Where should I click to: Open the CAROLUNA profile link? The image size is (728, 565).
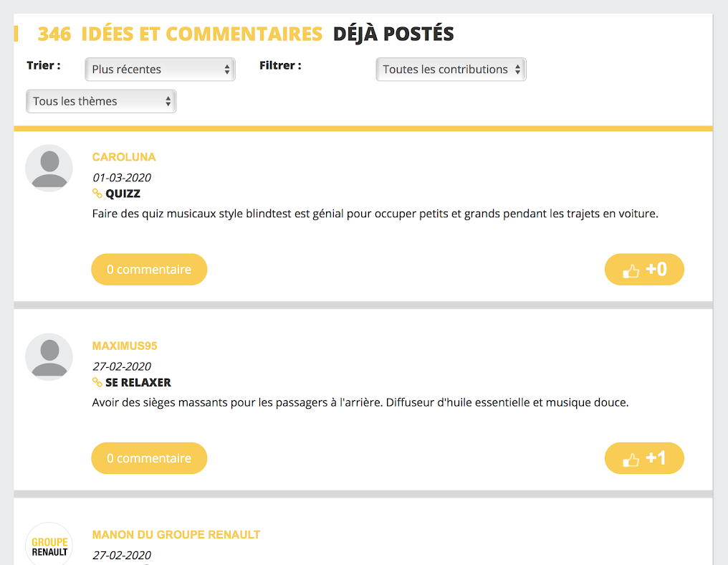pyautogui.click(x=124, y=157)
